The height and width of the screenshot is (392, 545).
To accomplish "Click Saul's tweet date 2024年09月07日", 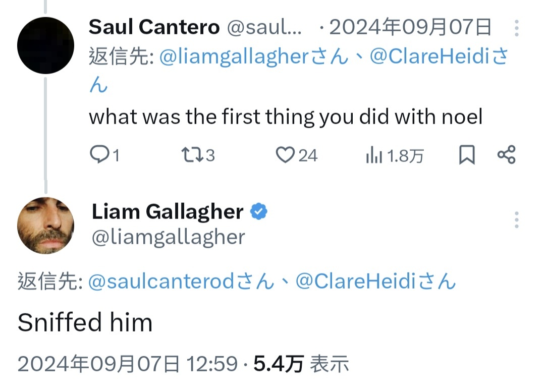I will (x=410, y=27).
